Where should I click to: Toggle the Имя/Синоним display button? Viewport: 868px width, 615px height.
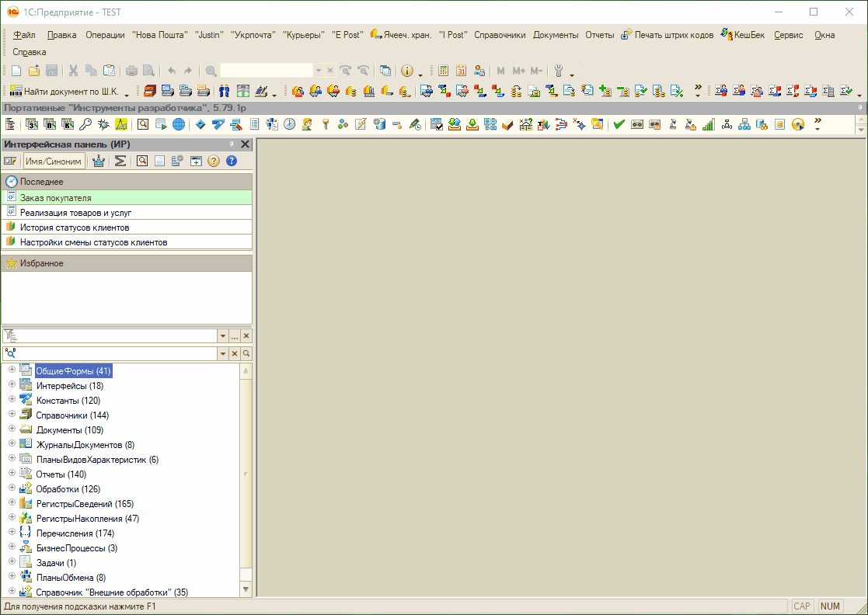click(54, 161)
